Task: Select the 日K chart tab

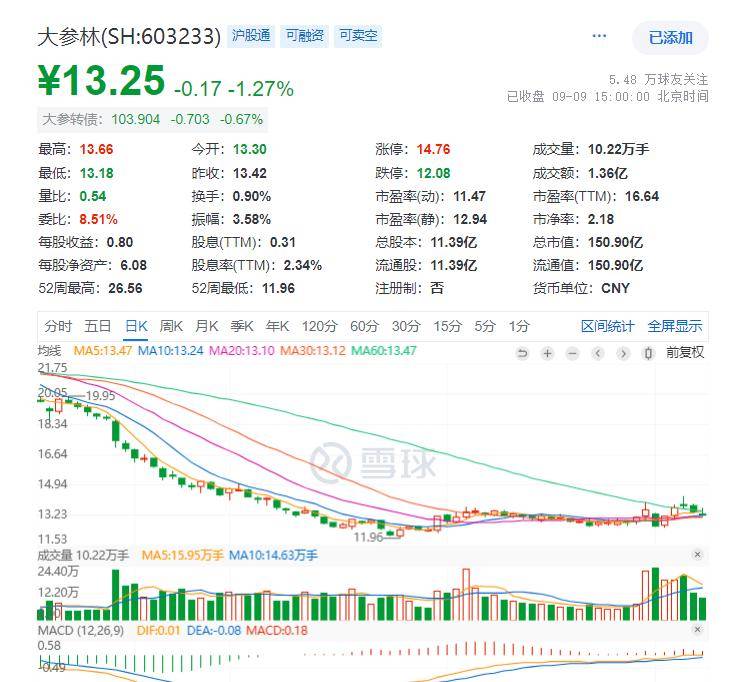Action: (x=136, y=327)
